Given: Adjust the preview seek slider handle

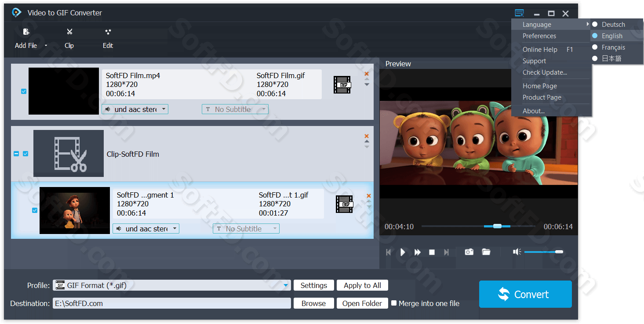Looking at the screenshot, I should [497, 226].
